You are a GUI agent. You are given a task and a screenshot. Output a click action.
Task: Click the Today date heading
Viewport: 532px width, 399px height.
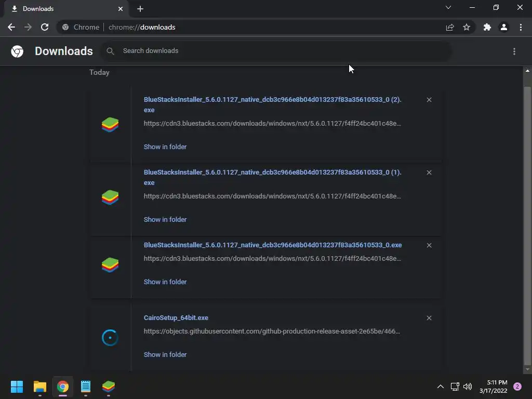tap(99, 72)
